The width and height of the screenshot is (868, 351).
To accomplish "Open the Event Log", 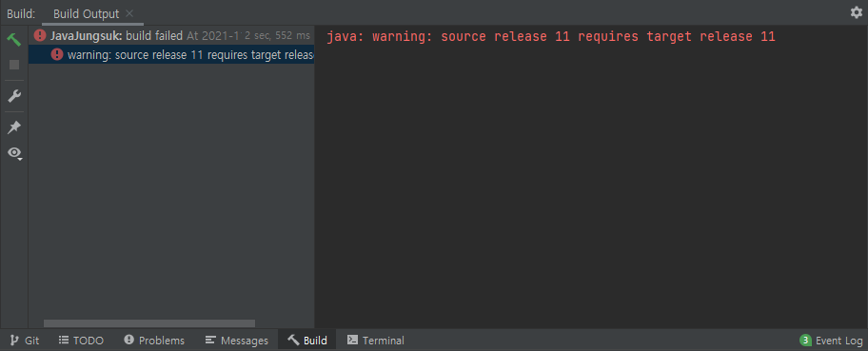I will point(831,340).
